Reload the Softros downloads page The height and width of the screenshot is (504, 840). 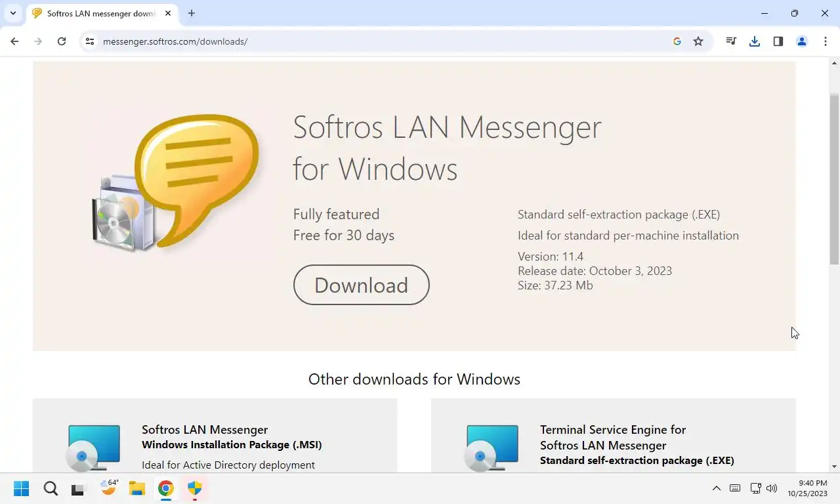click(x=62, y=41)
